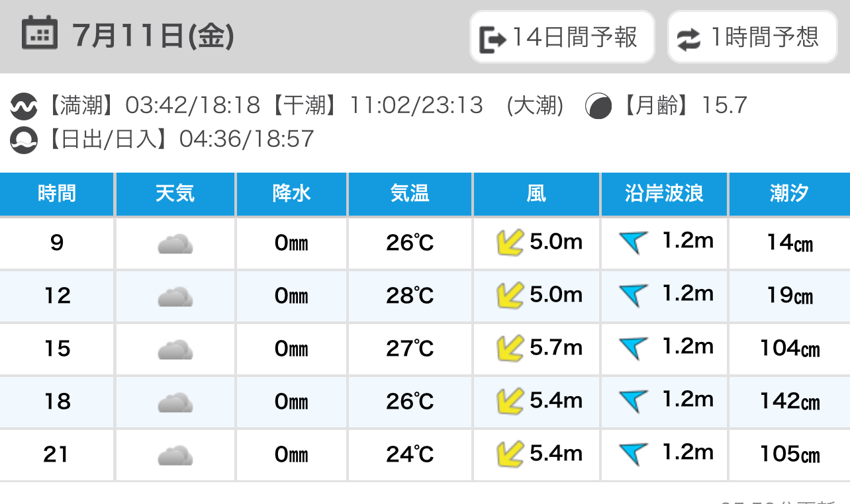Click the 28℃ temperature cell at 12時
Image resolution: width=850 pixels, height=504 pixels.
click(x=410, y=296)
